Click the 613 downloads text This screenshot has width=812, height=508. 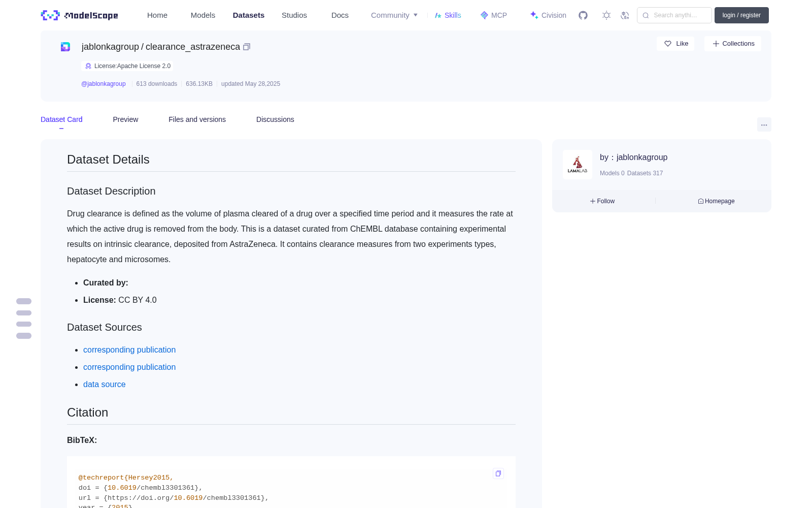pos(157,84)
